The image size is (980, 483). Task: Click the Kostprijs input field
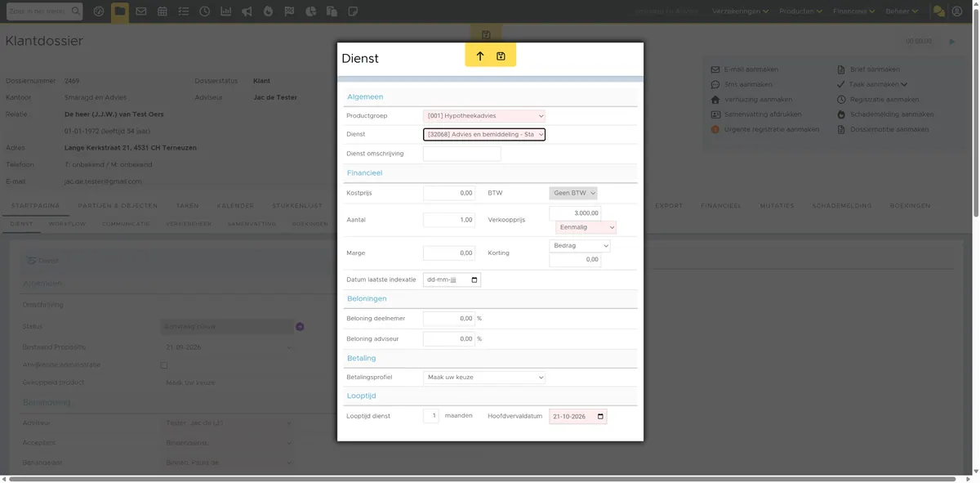pyautogui.click(x=449, y=193)
